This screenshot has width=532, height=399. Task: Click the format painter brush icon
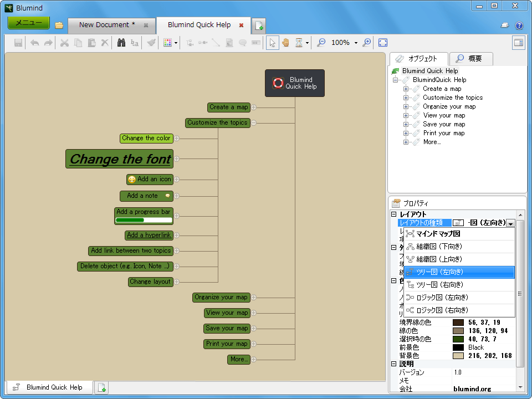pyautogui.click(x=151, y=43)
